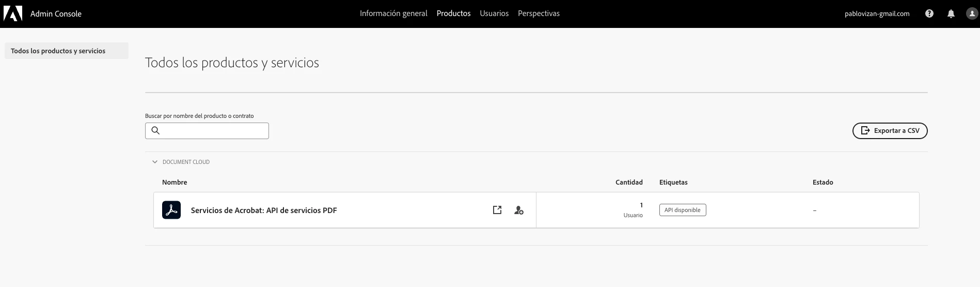The image size is (980, 287).
Task: Click the Nombre column header
Action: click(175, 182)
